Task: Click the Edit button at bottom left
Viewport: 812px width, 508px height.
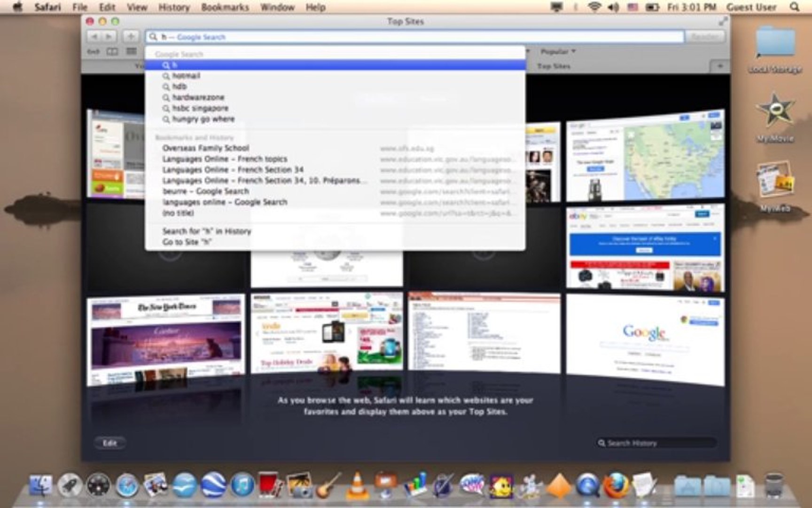Action: pos(110,443)
